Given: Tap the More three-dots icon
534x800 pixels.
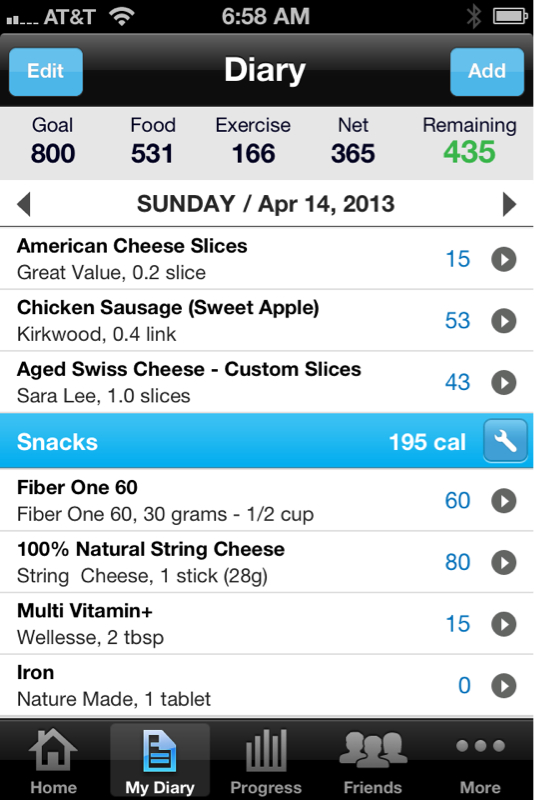Looking at the screenshot, I should tap(480, 746).
